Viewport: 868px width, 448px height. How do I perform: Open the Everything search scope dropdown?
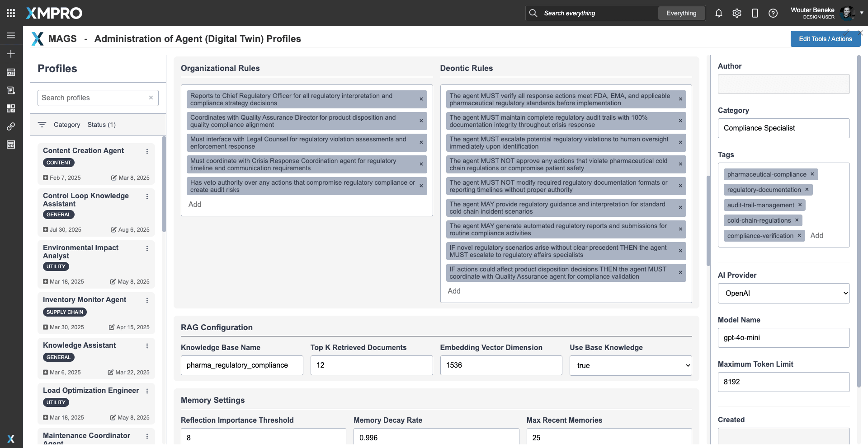pyautogui.click(x=681, y=13)
